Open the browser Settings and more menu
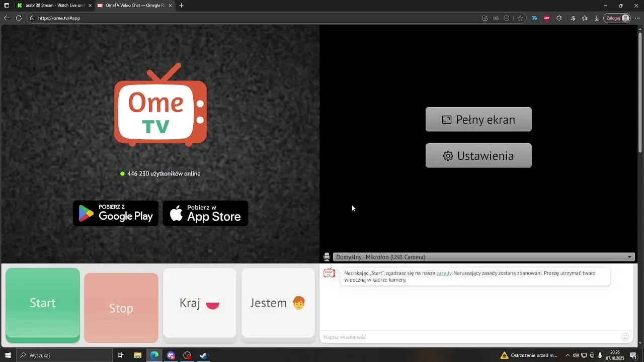Viewport: 644px width, 362px height. pyautogui.click(x=637, y=18)
